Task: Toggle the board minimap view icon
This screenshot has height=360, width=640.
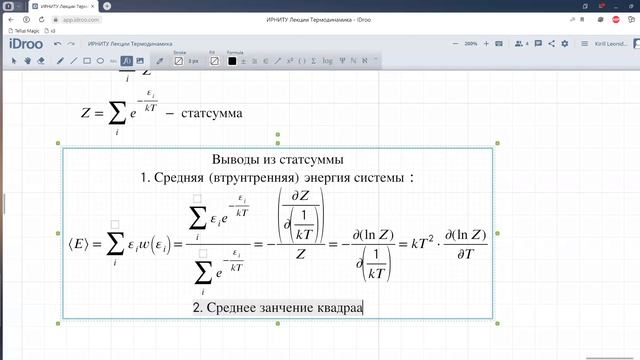Action: 499,44
